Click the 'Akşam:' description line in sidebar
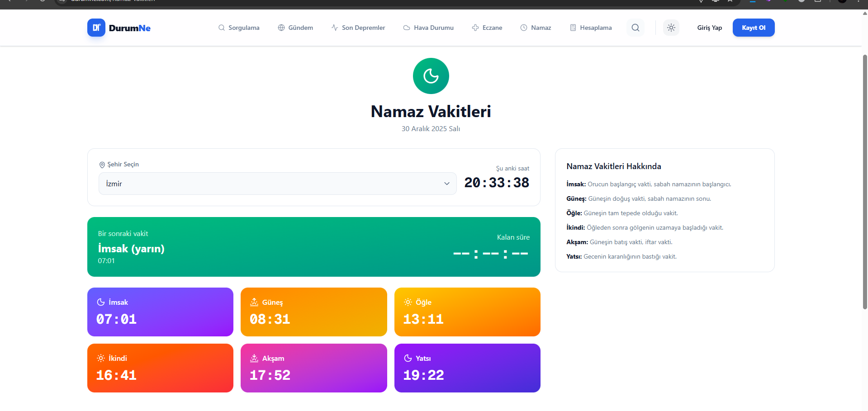 (619, 242)
